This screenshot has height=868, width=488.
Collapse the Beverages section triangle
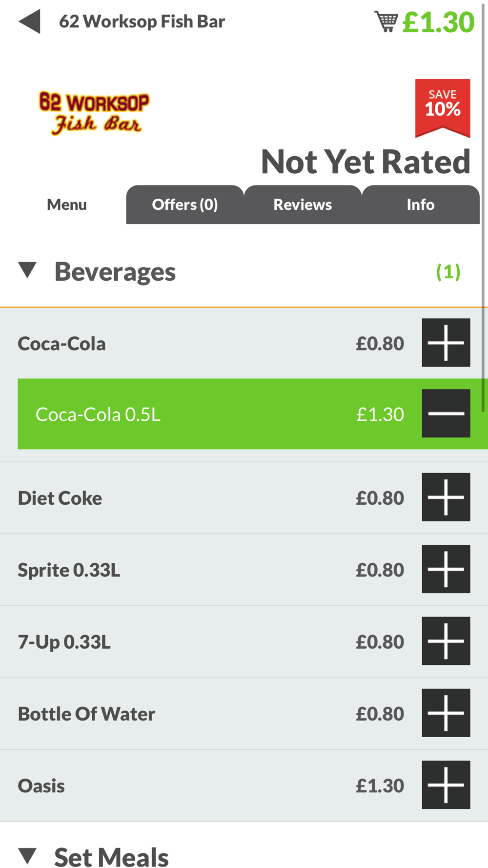click(28, 270)
